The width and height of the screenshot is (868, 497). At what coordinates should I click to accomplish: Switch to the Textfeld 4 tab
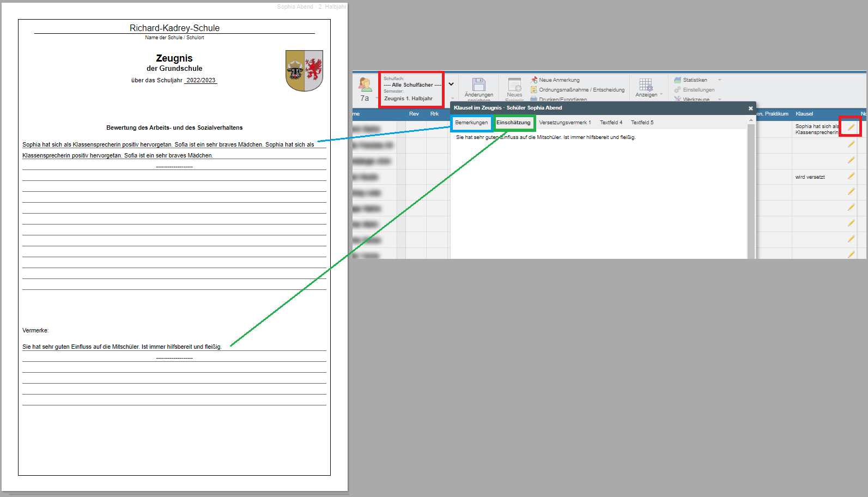click(x=611, y=123)
